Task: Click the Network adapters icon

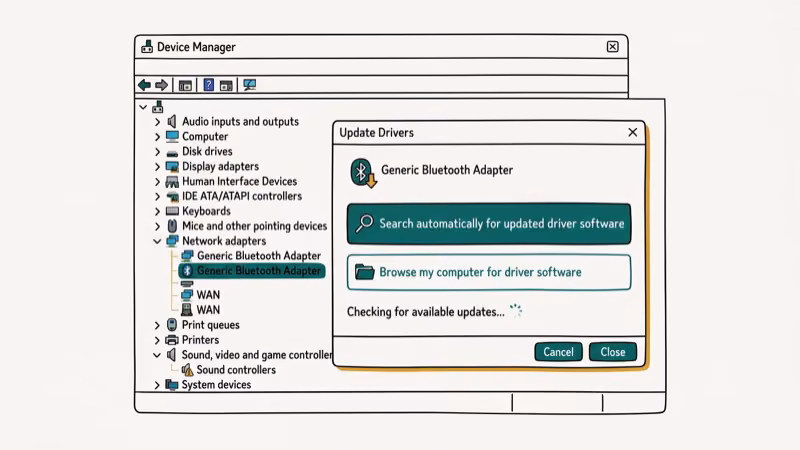Action: click(172, 241)
